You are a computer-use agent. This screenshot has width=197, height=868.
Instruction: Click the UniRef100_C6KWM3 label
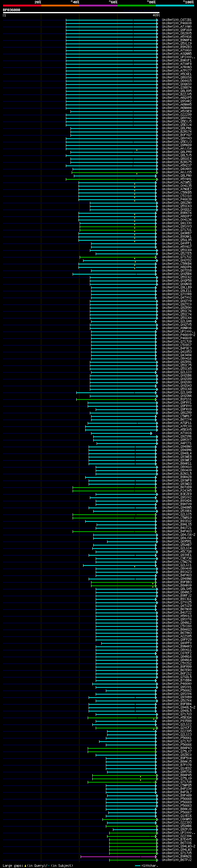point(177,819)
